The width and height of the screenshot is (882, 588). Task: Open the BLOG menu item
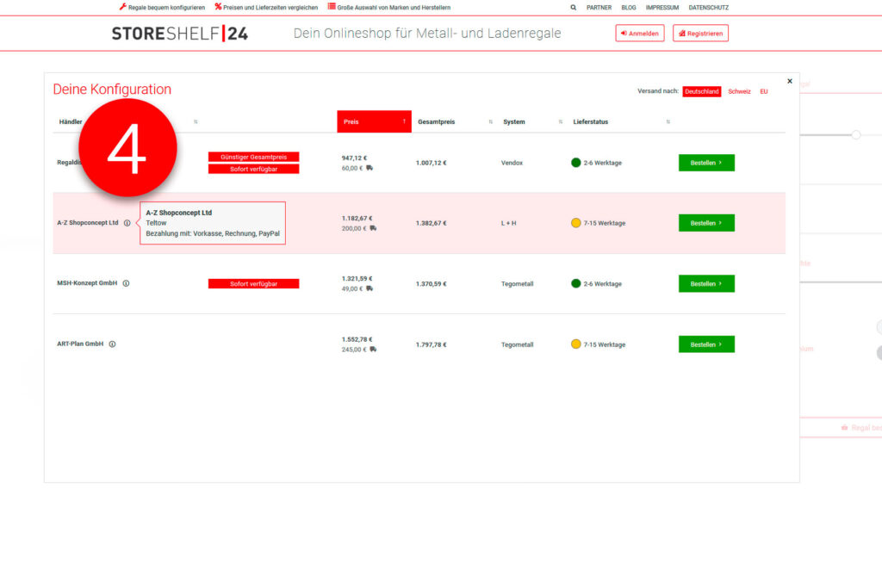(629, 7)
